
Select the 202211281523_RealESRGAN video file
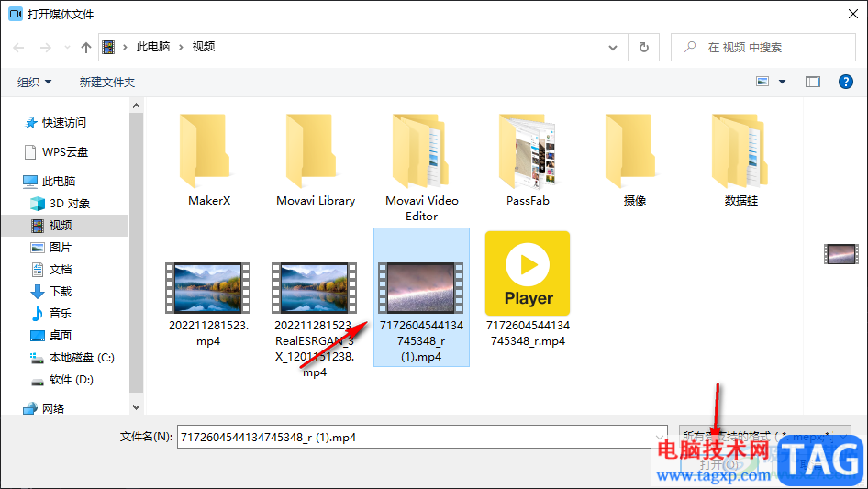[x=315, y=319]
